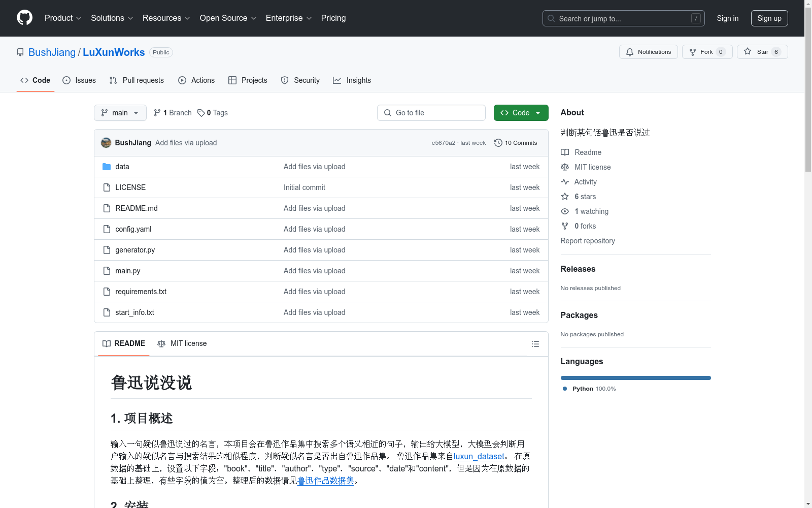Click the Go to file search box
Image resolution: width=812 pixels, height=508 pixels.
(x=431, y=113)
